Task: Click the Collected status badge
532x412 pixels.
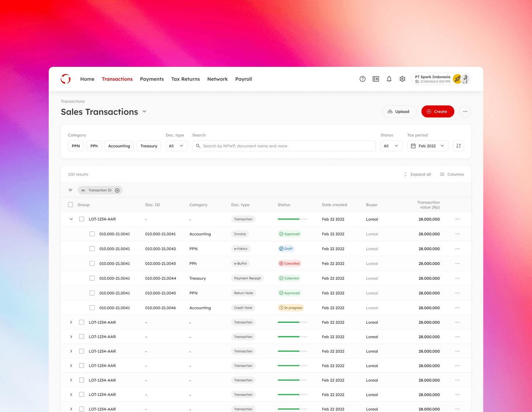Action: [x=289, y=278]
